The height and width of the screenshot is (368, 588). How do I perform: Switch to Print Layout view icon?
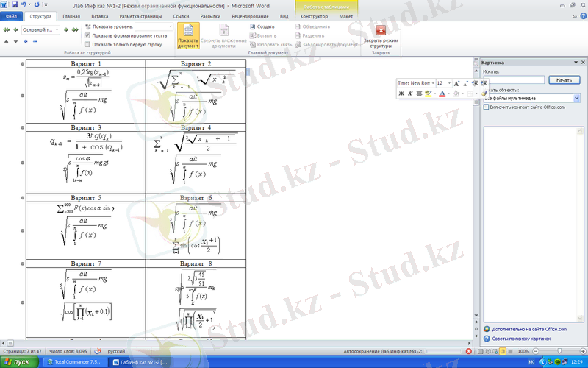(481, 352)
